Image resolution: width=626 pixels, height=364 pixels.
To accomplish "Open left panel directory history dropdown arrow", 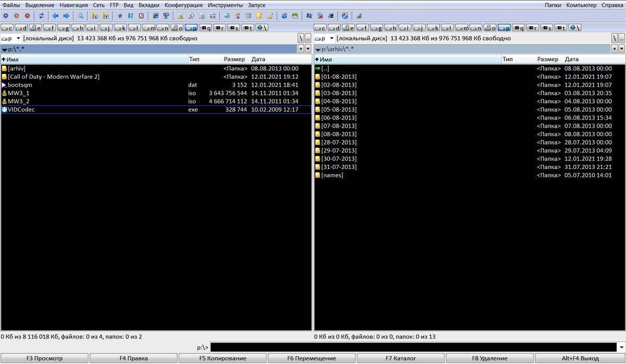I will [x=308, y=48].
